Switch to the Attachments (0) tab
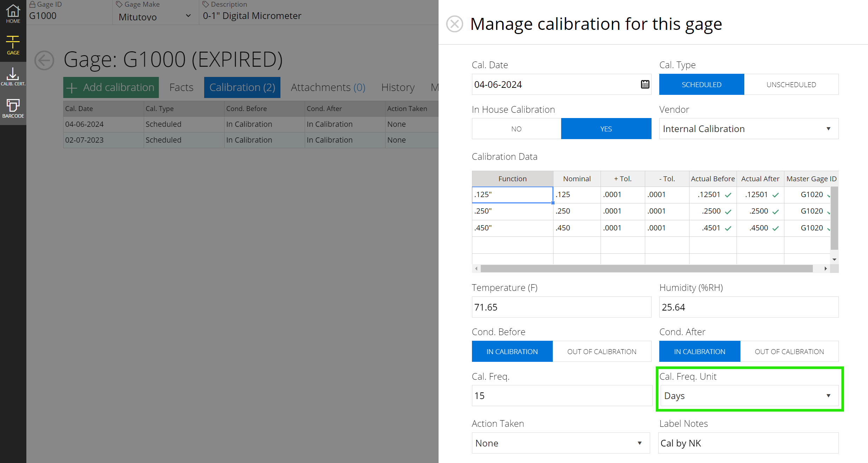868x463 pixels. pyautogui.click(x=328, y=87)
